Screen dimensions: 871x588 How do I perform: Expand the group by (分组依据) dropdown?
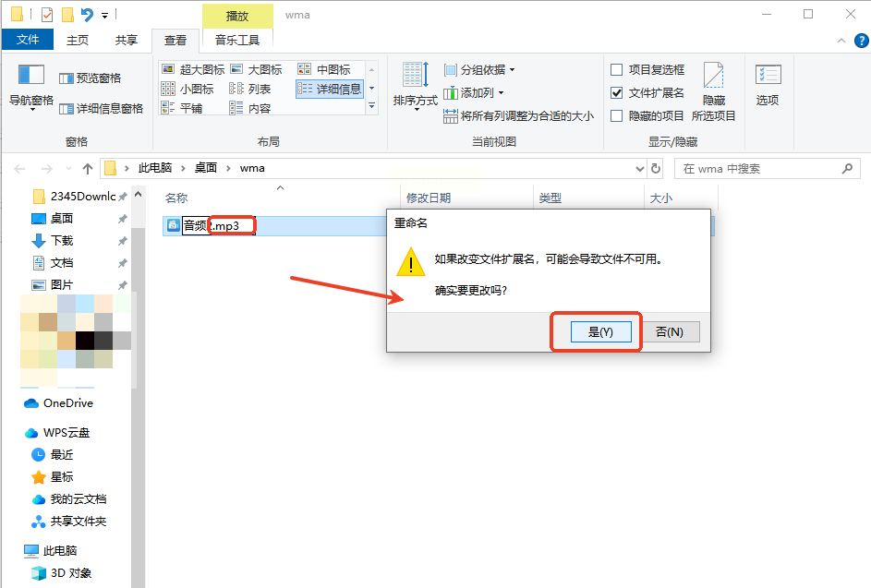click(480, 70)
